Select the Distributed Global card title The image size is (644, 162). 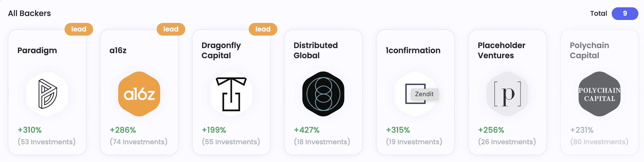pos(316,50)
